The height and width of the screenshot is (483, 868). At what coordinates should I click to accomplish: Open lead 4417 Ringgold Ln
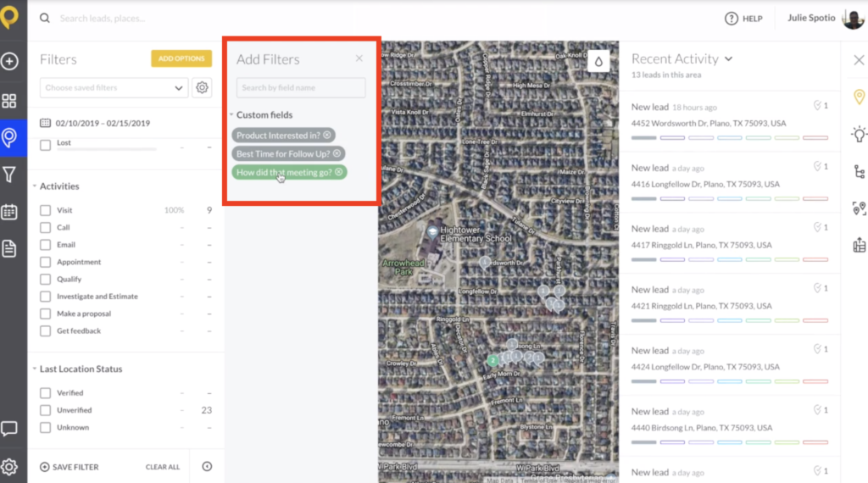coord(730,243)
